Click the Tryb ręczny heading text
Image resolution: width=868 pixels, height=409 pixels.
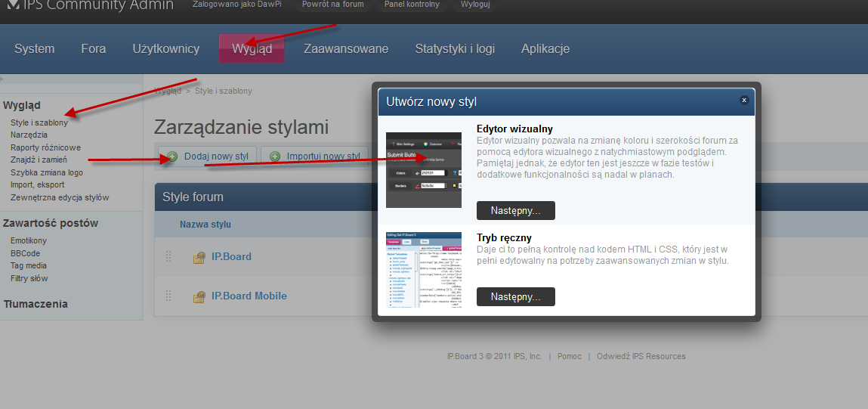[x=505, y=237]
